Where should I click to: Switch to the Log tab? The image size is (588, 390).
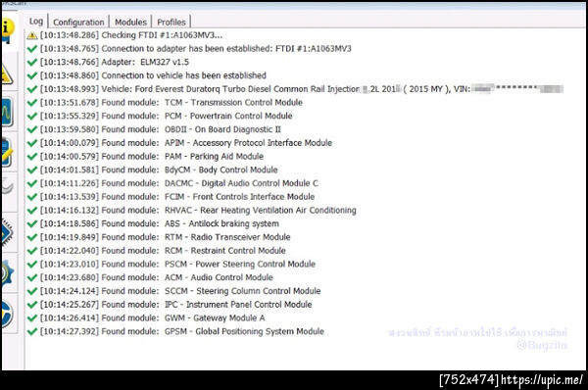pos(36,22)
